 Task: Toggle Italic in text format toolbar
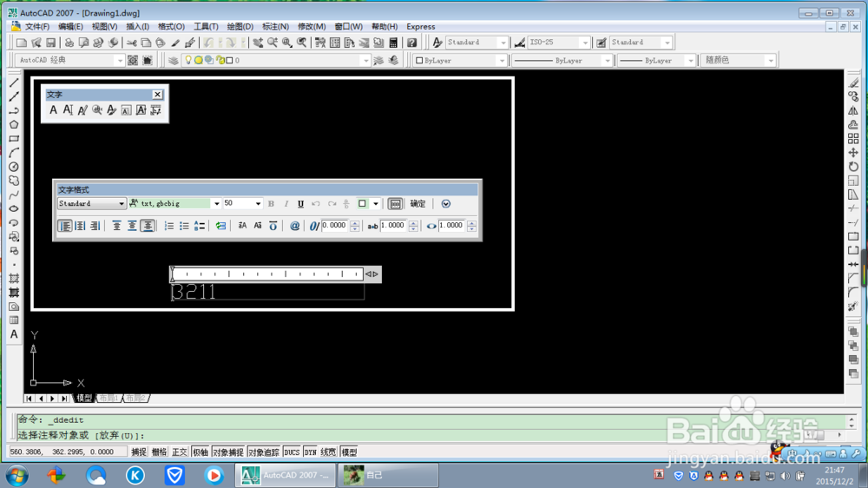pos(286,204)
